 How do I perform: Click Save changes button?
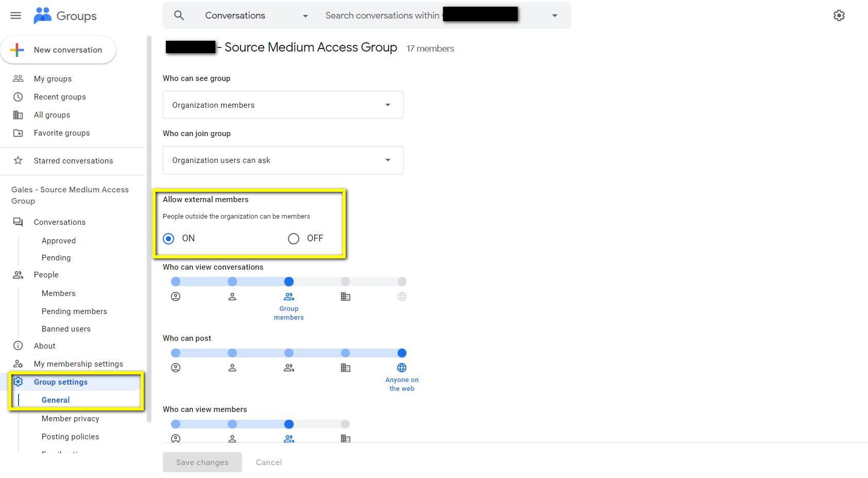202,463
